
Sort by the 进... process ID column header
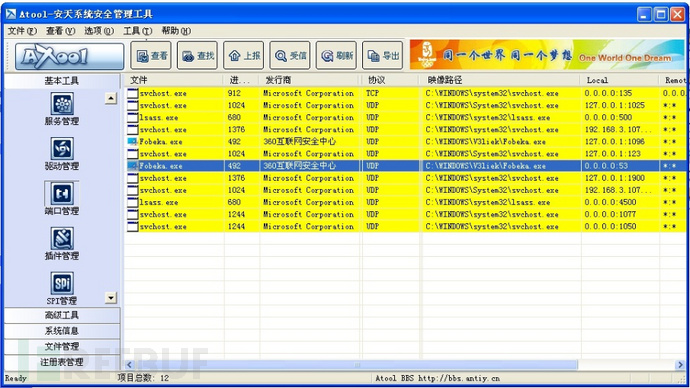click(242, 80)
